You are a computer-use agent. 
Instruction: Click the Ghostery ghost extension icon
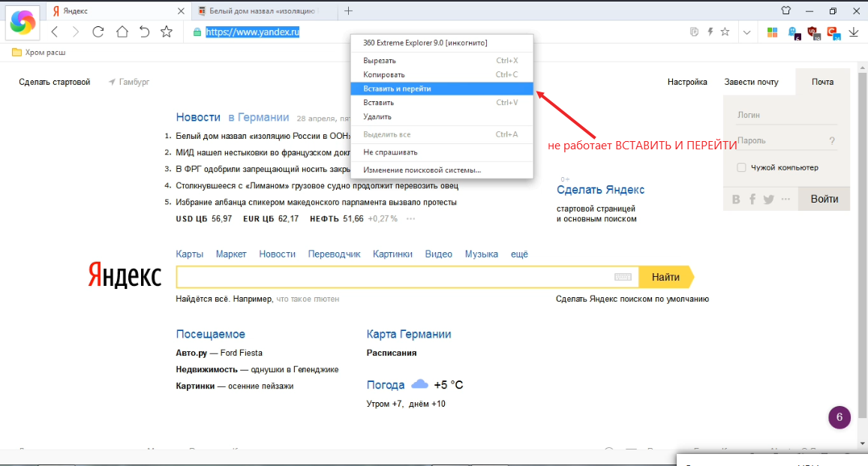pyautogui.click(x=793, y=32)
